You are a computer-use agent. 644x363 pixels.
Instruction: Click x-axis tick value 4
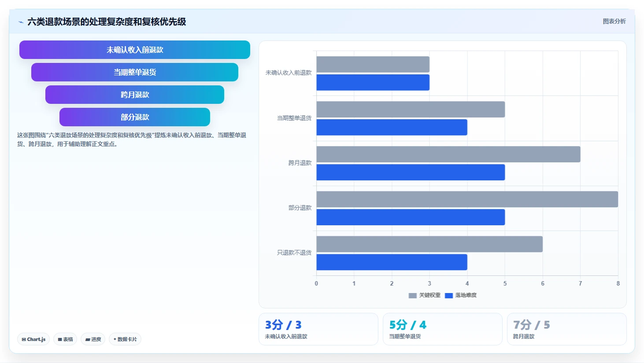click(467, 283)
